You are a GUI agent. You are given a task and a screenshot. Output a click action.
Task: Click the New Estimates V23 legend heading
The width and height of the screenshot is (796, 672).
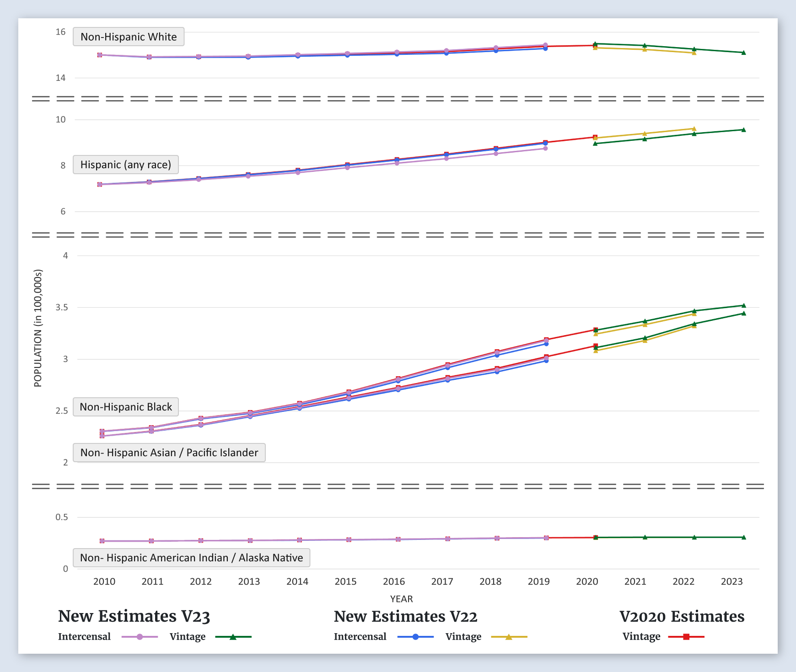[x=134, y=617]
